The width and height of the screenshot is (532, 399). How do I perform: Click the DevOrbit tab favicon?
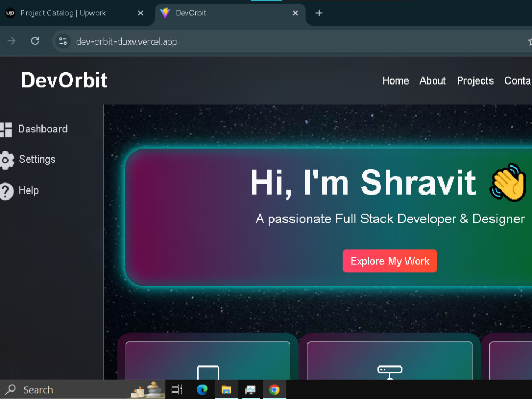tap(165, 13)
